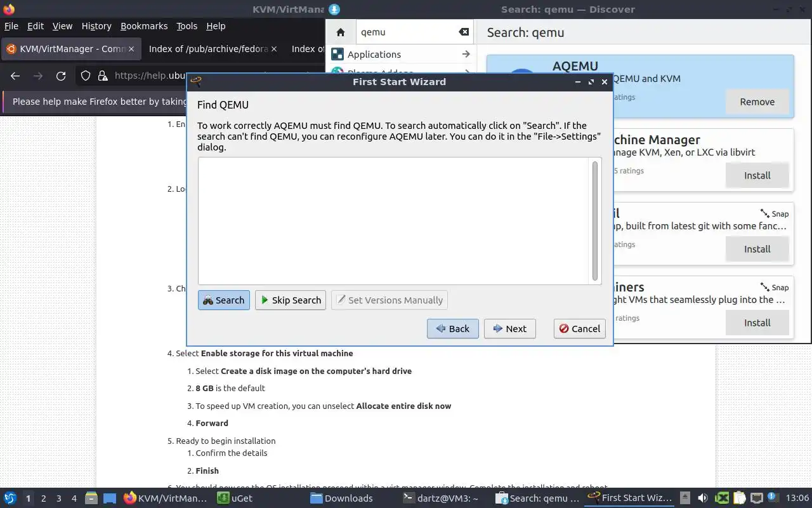Screen dimensions: 812x508
Task: Click the network tray icon
Action: coord(756,498)
